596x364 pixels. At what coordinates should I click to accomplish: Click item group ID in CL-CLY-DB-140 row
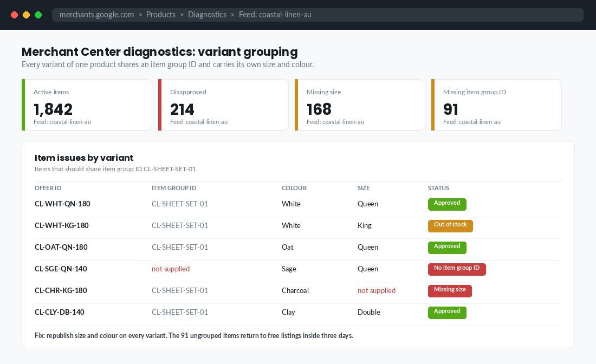pos(180,313)
